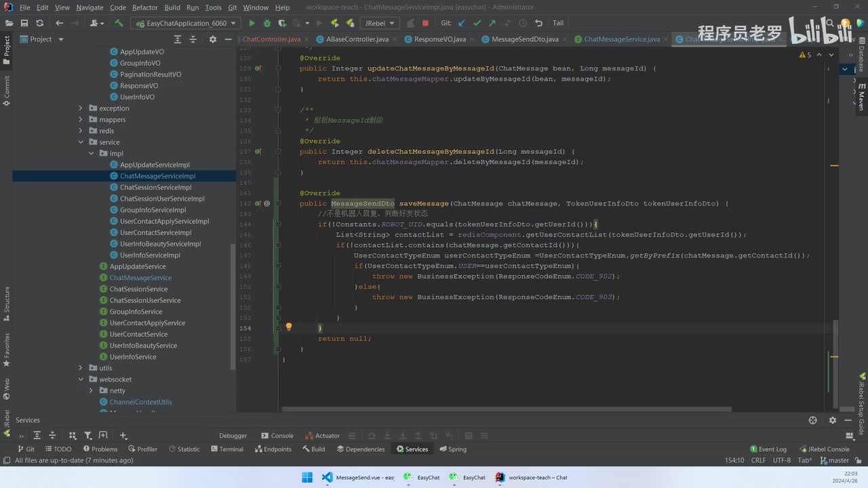Click the intention light bulb in the editor
868x488 pixels.
click(x=288, y=327)
